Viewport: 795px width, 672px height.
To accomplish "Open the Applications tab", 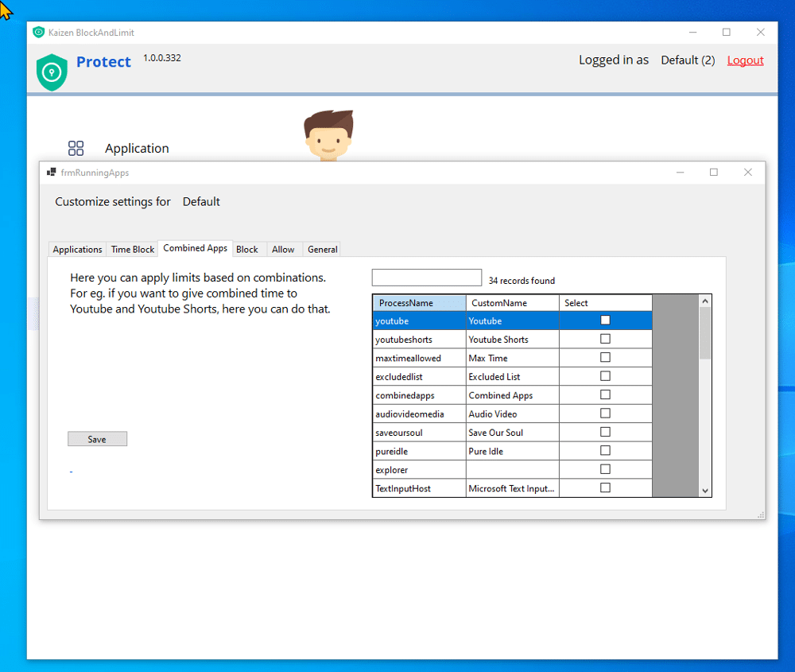I will pyautogui.click(x=77, y=250).
